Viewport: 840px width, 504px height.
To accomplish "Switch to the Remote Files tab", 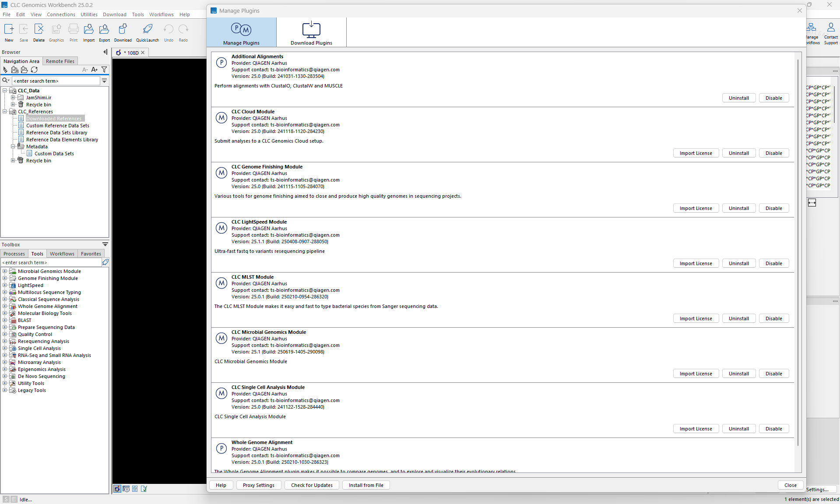I will click(60, 61).
